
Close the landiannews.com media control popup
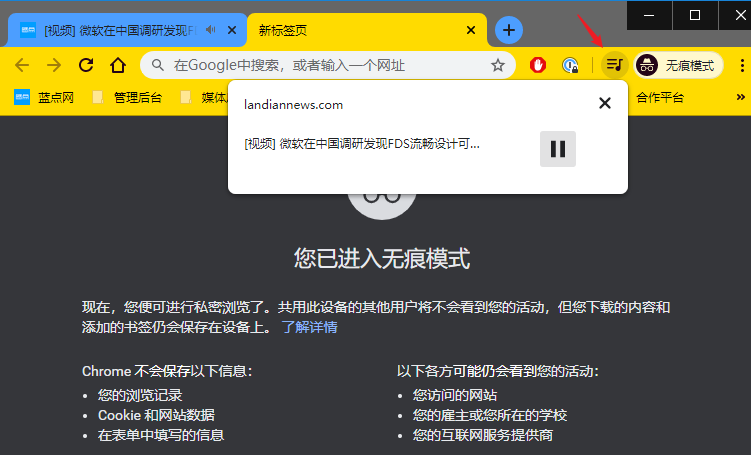(604, 103)
